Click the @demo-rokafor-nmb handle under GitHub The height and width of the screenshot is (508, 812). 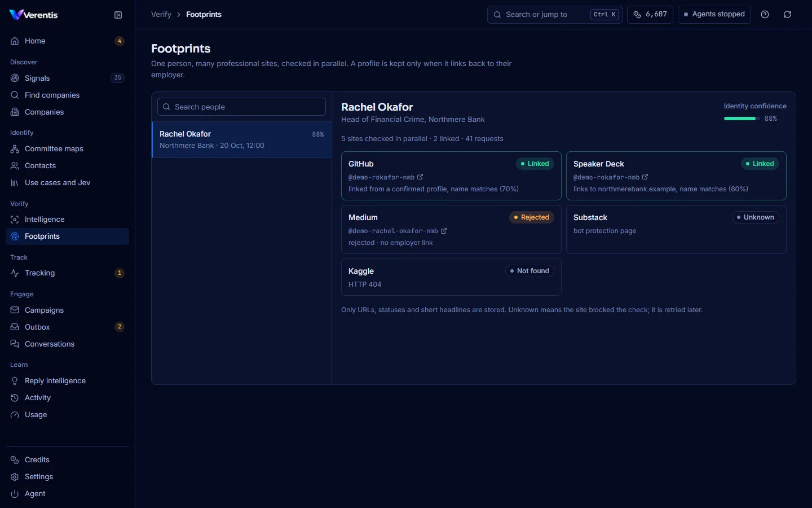pyautogui.click(x=381, y=177)
